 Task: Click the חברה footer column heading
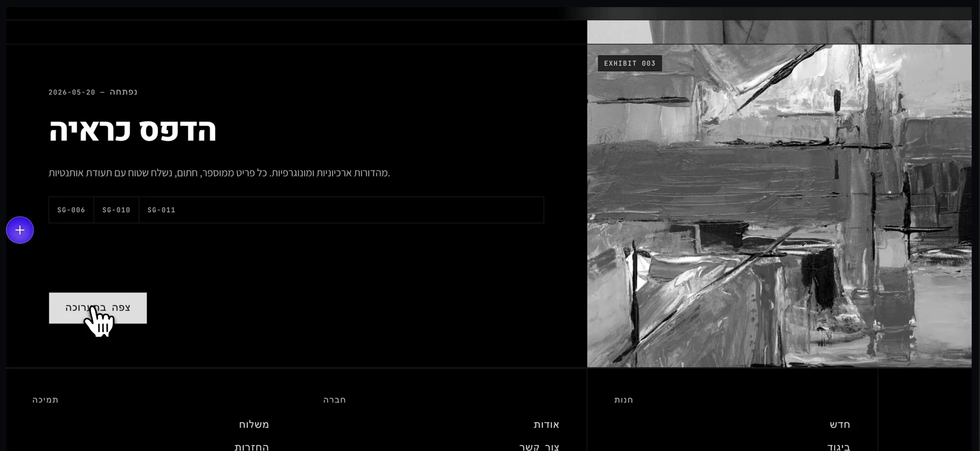(334, 400)
